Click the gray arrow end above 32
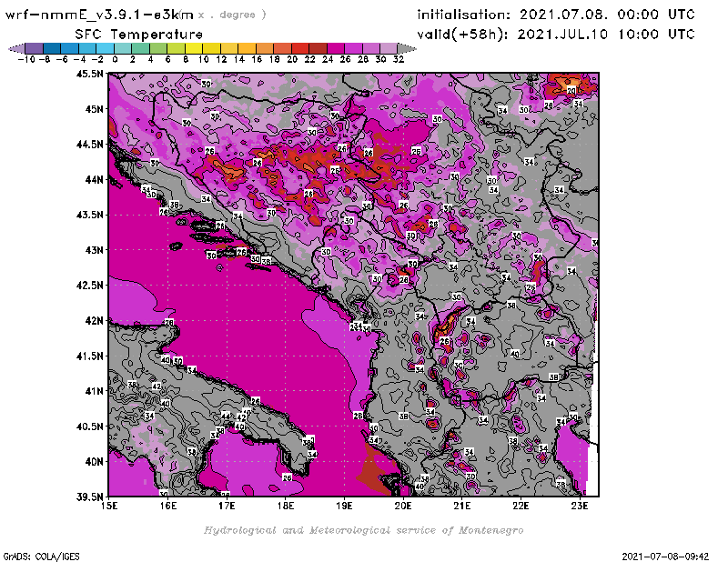Image resolution: width=728 pixels, height=562 pixels. click(407, 48)
